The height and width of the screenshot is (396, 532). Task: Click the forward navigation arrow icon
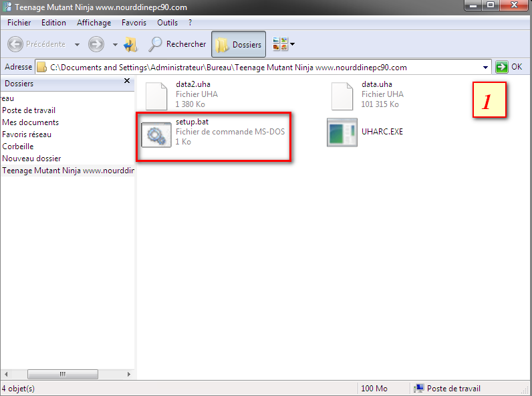click(x=96, y=44)
